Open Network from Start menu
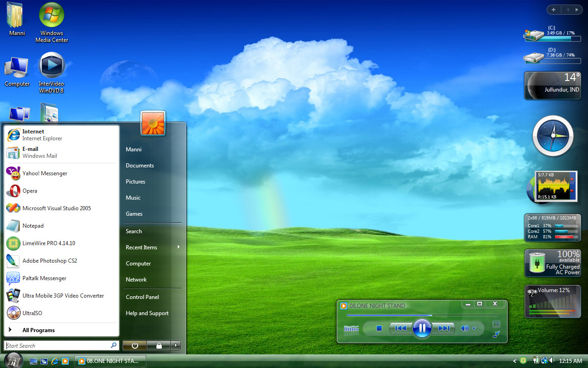The width and height of the screenshot is (588, 368). tap(153, 280)
